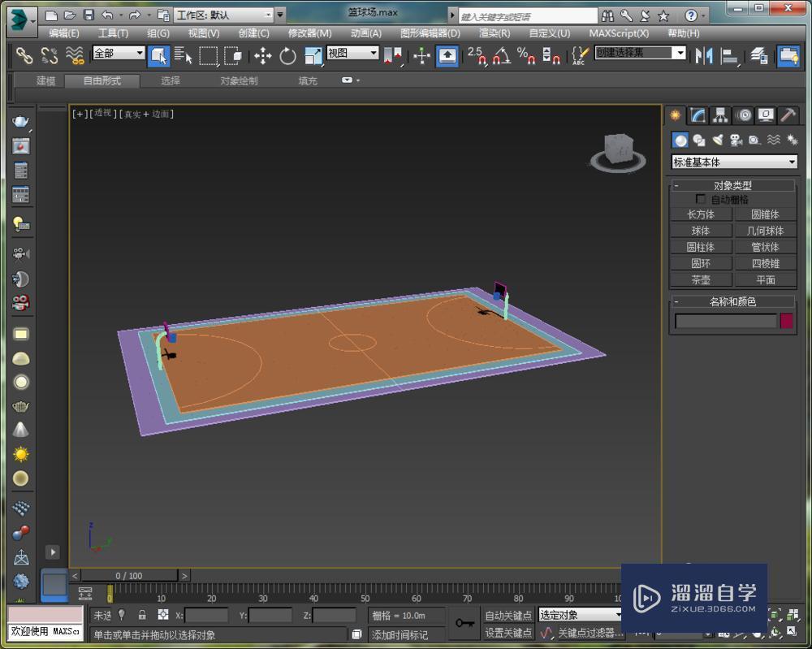Collapse the 对象类型 rollout

(676, 185)
